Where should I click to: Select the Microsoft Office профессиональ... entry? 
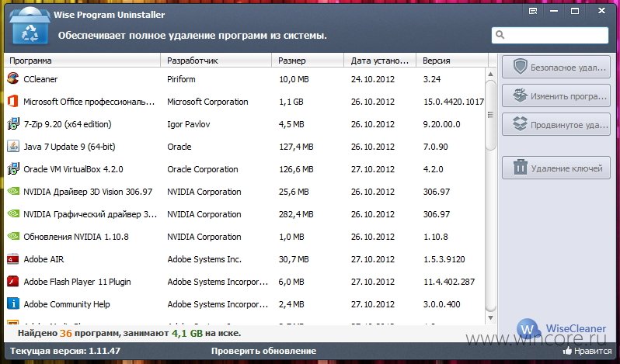coord(89,102)
